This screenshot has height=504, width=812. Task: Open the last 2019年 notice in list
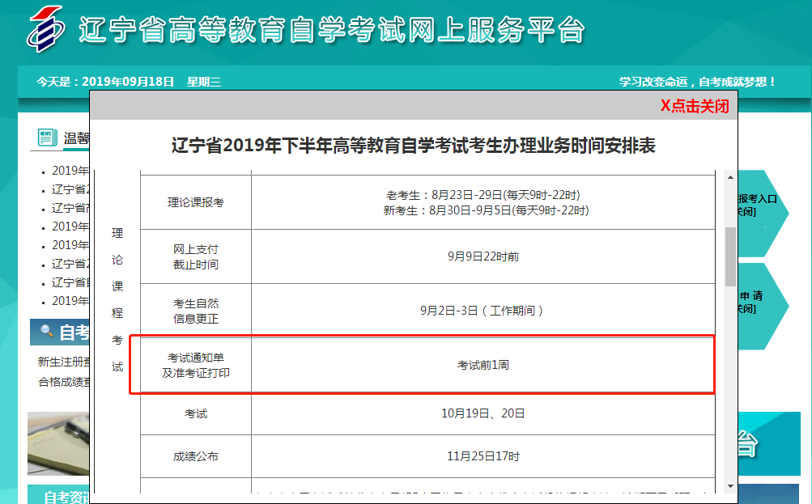(x=70, y=301)
